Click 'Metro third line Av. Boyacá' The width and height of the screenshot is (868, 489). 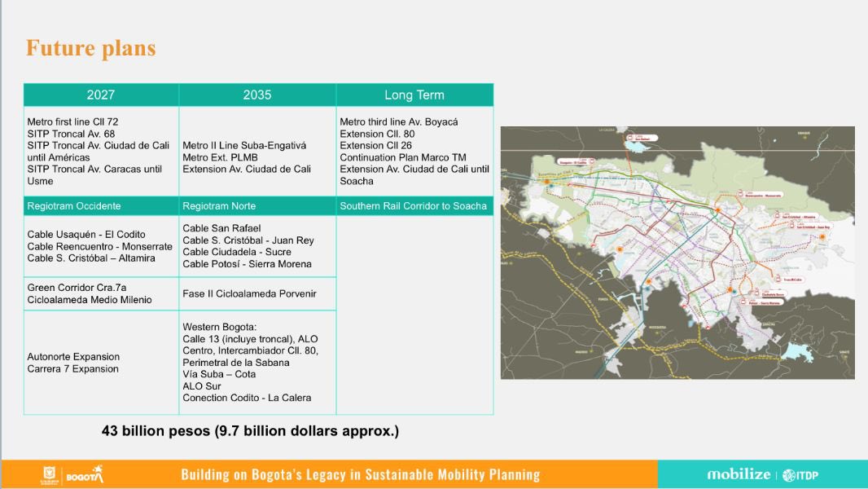tap(398, 121)
